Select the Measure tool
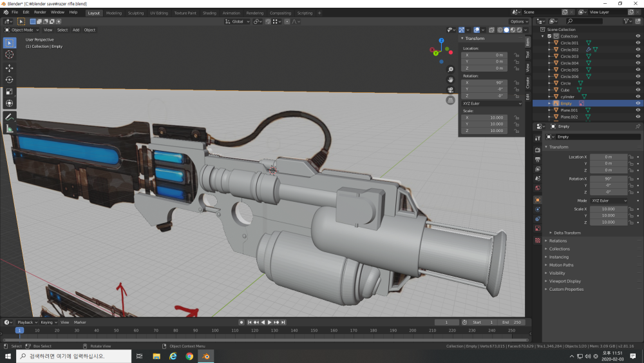Screen dimensions: 644x363 tap(10, 129)
